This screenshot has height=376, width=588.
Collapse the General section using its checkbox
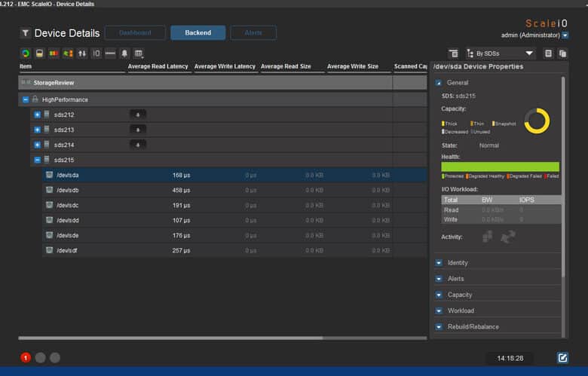439,82
